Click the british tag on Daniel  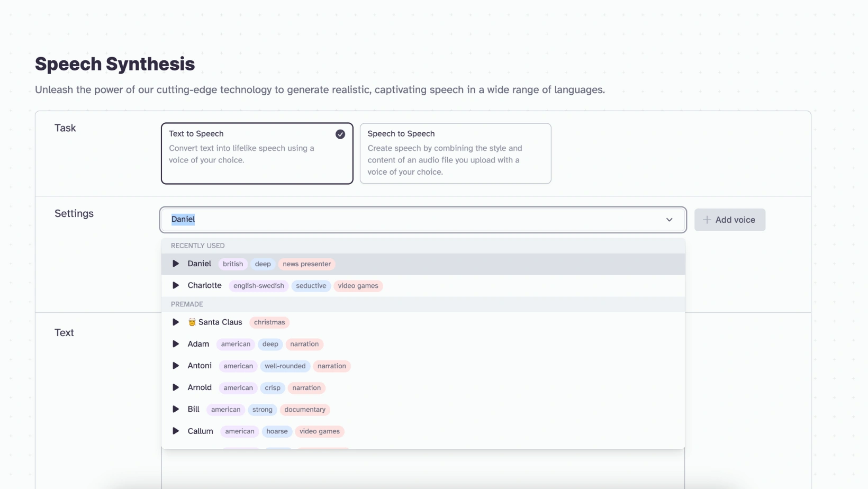pyautogui.click(x=233, y=264)
